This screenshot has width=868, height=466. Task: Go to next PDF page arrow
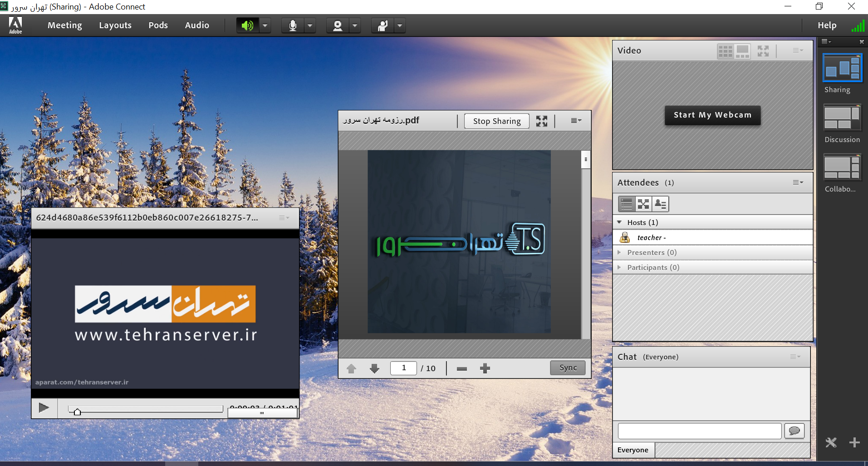click(374, 368)
